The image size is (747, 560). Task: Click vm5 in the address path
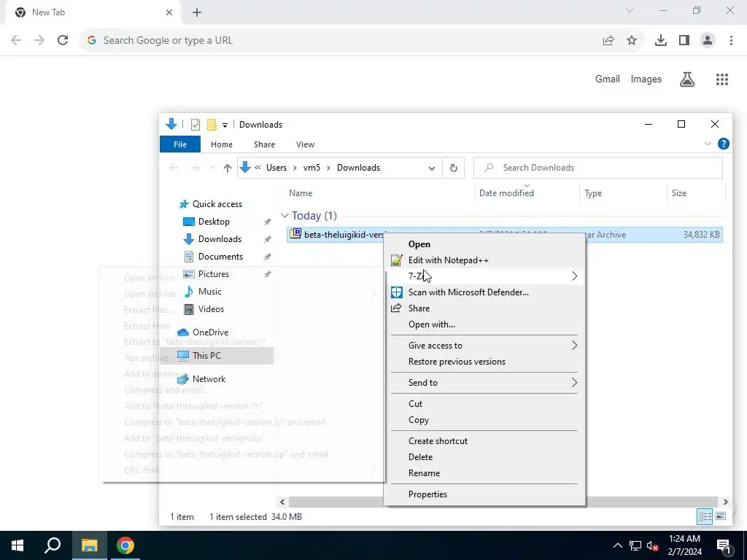tap(311, 168)
